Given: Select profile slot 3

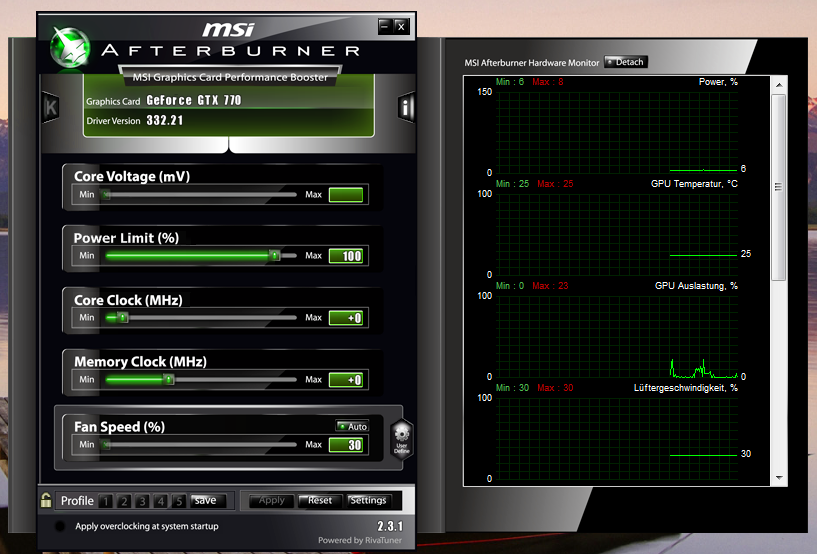Looking at the screenshot, I should (x=142, y=501).
